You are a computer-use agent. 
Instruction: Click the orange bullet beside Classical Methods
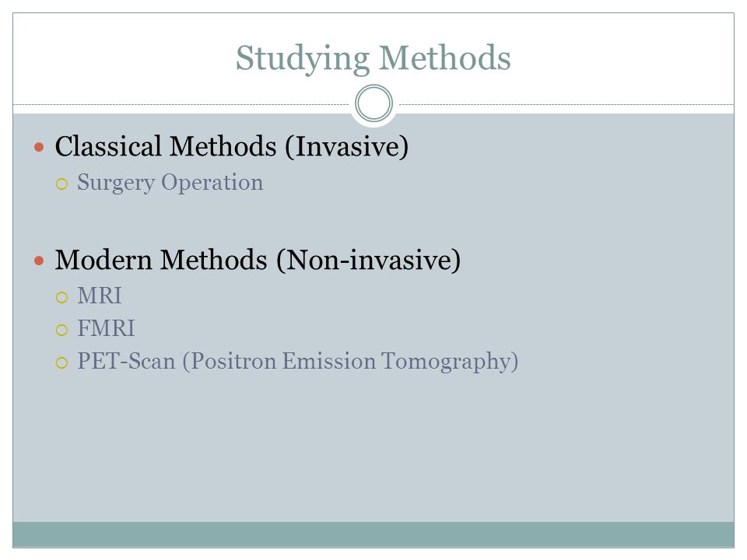(x=39, y=147)
